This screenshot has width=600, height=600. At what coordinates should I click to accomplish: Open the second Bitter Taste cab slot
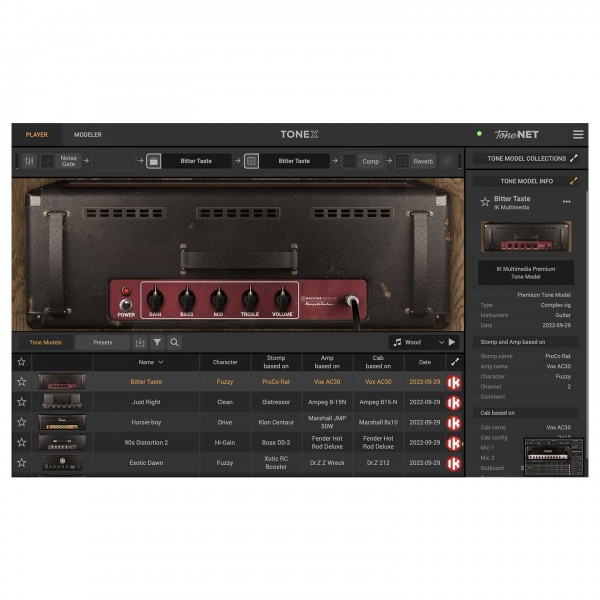tap(294, 161)
